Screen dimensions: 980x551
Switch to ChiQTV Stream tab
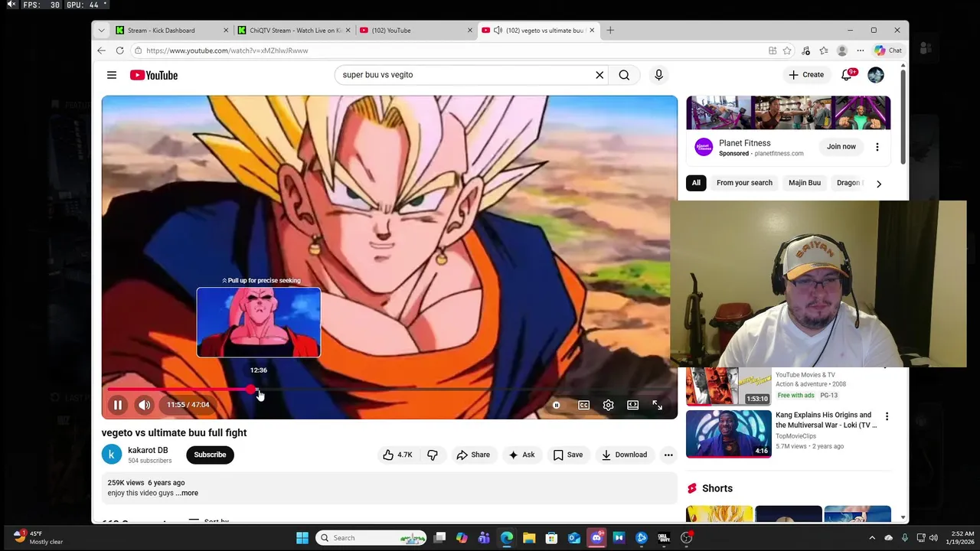tap(294, 31)
